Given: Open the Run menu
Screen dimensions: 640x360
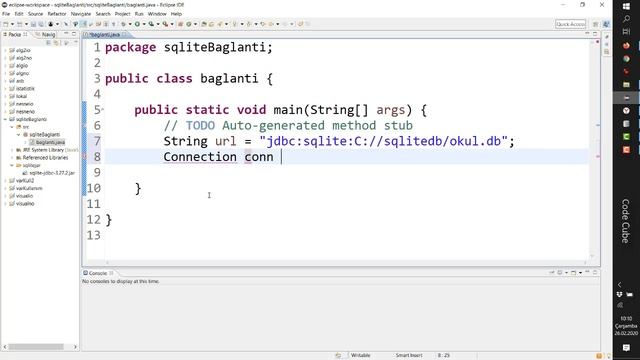Looking at the screenshot, I should coord(139,14).
